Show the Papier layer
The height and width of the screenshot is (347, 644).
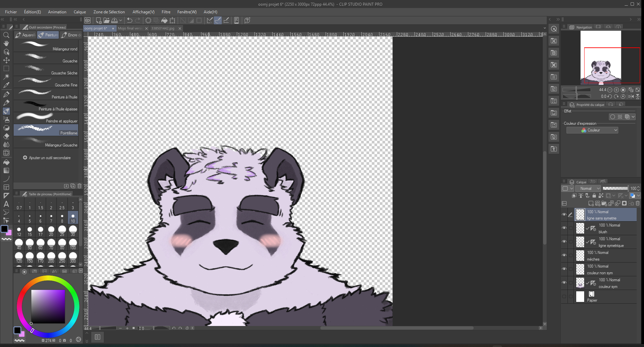point(564,297)
